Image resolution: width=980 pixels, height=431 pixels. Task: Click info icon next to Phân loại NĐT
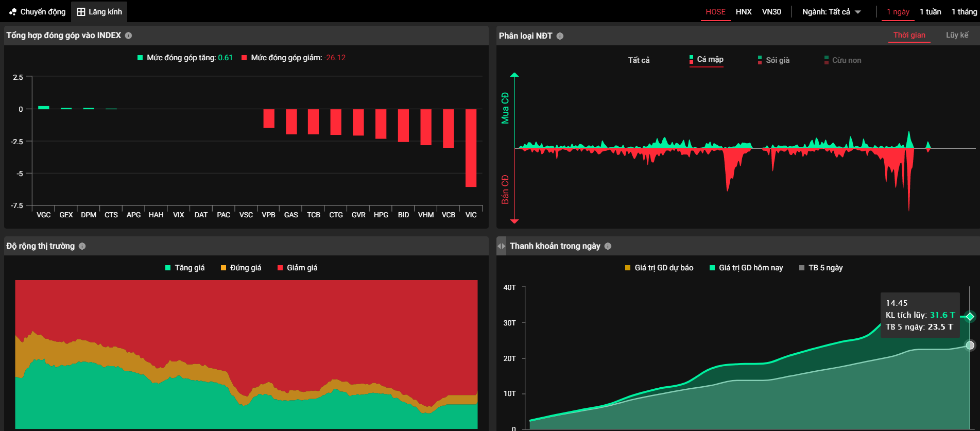pos(560,36)
